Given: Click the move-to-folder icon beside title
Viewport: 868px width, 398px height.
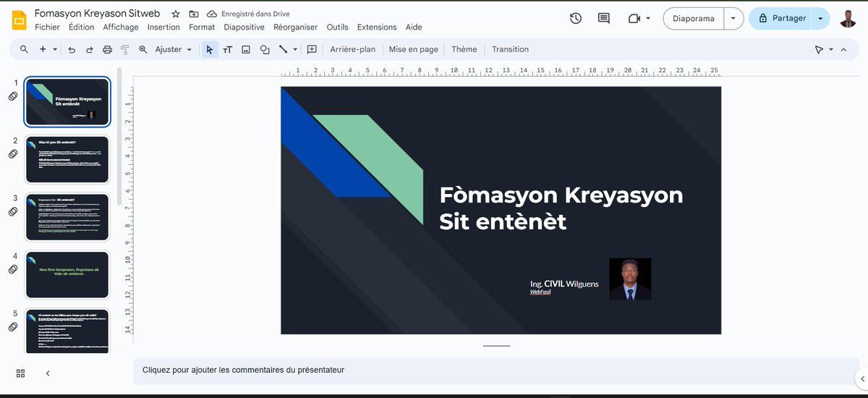Looking at the screenshot, I should (194, 14).
